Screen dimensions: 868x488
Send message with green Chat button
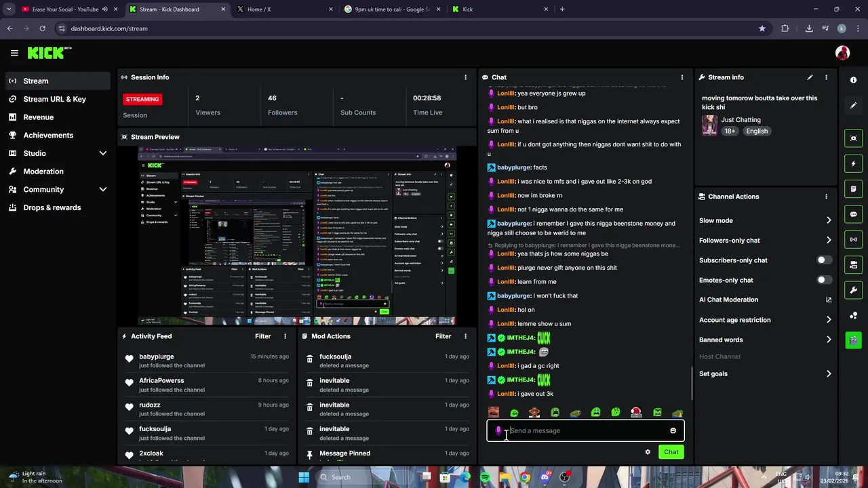point(671,452)
